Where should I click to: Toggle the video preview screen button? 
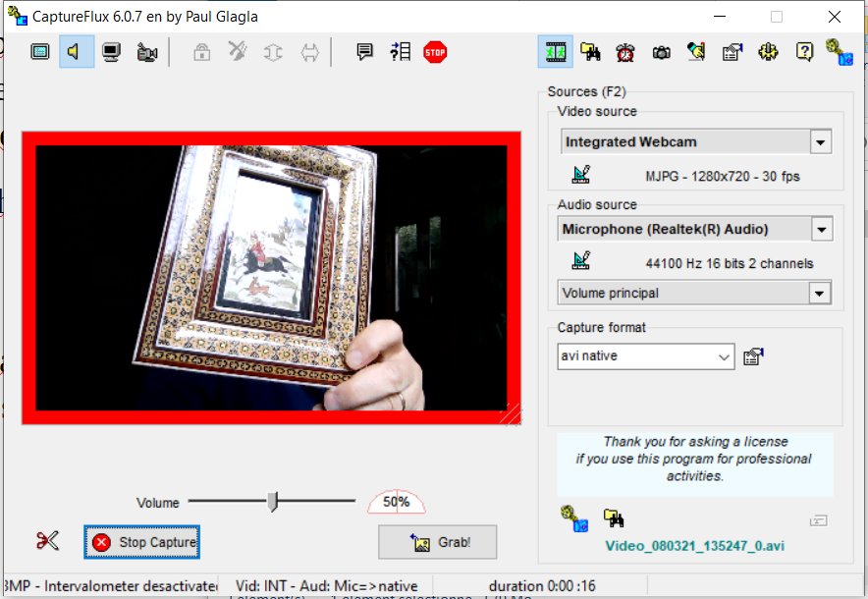pyautogui.click(x=40, y=52)
